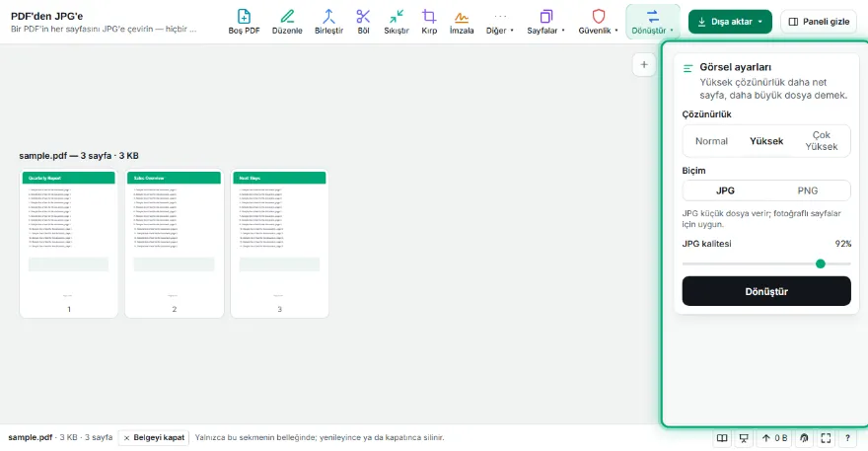This screenshot has width=868, height=451.
Task: Click the Dışa aktar export button
Action: pos(730,22)
